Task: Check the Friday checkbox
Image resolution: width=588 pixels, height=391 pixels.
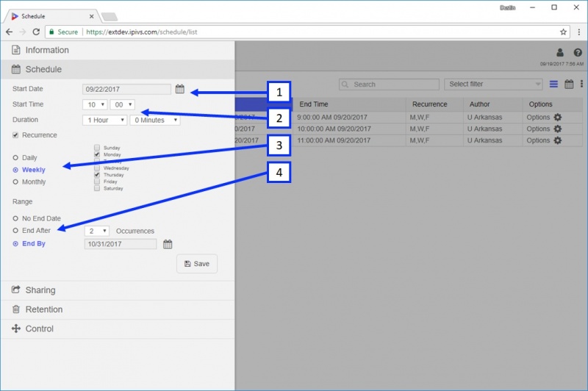Action: coord(97,182)
